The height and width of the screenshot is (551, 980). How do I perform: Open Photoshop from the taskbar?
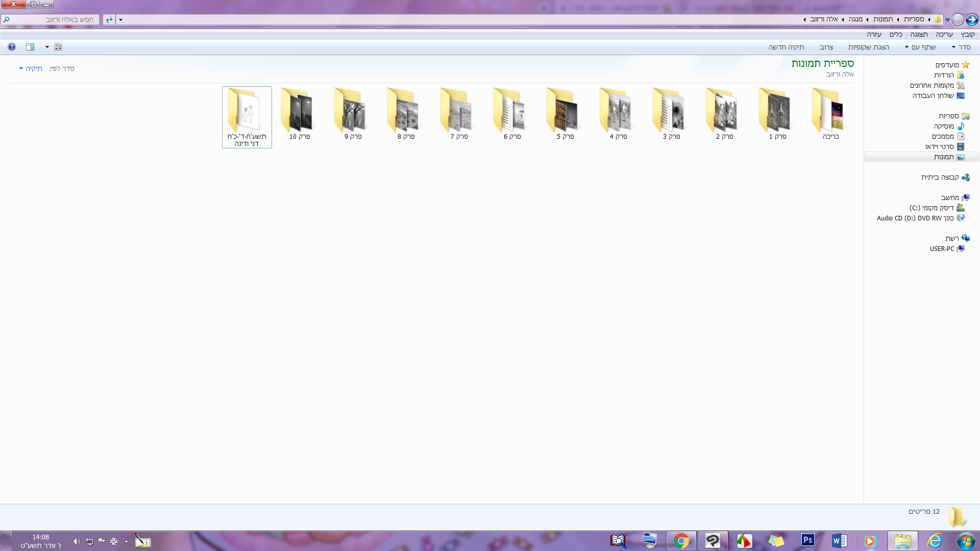(x=807, y=540)
